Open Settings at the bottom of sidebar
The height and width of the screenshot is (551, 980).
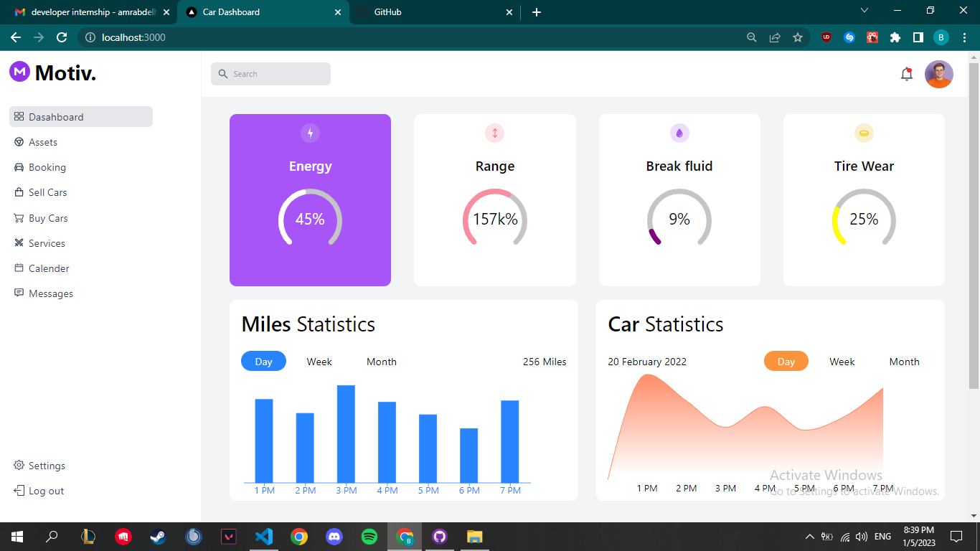tap(47, 466)
